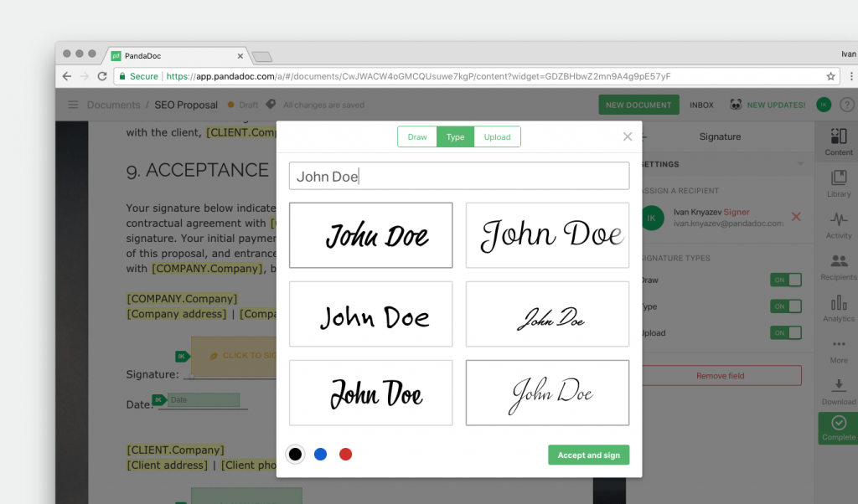Switch to the Draw signature tab
This screenshot has width=858, height=504.
click(417, 136)
